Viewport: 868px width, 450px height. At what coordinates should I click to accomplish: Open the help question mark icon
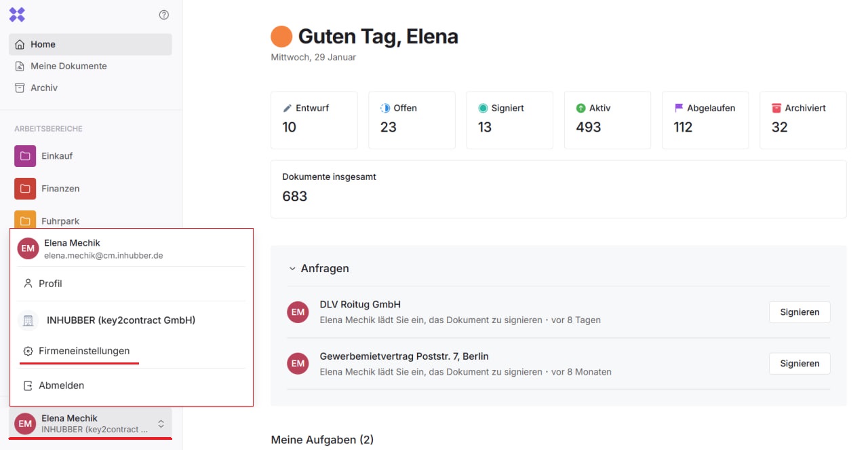[x=163, y=15]
